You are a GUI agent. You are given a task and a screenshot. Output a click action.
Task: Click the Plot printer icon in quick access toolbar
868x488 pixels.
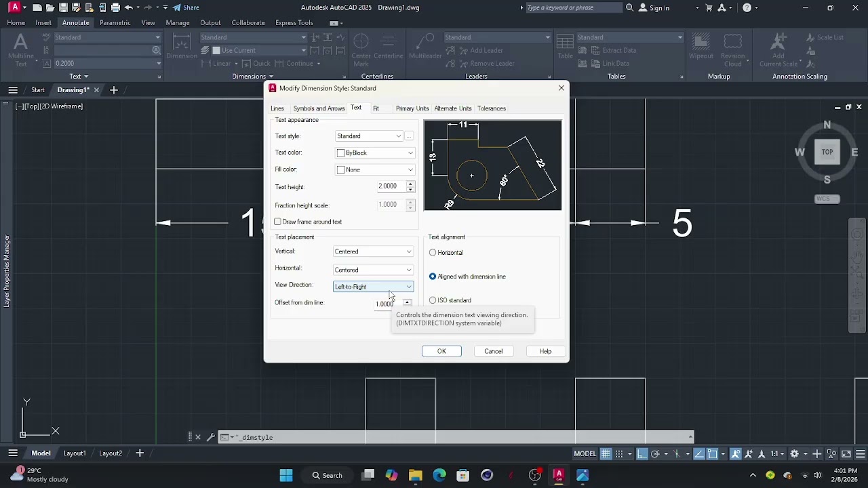tap(115, 7)
